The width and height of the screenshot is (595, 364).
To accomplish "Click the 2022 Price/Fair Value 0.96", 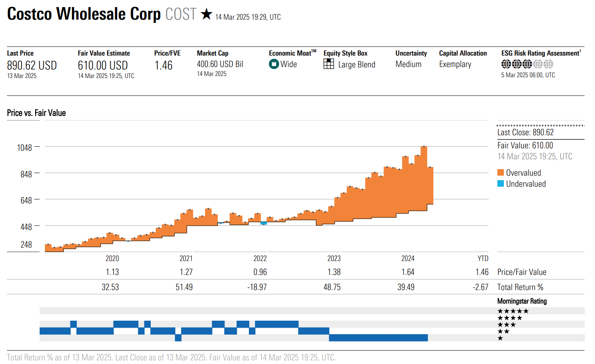I will [x=260, y=272].
